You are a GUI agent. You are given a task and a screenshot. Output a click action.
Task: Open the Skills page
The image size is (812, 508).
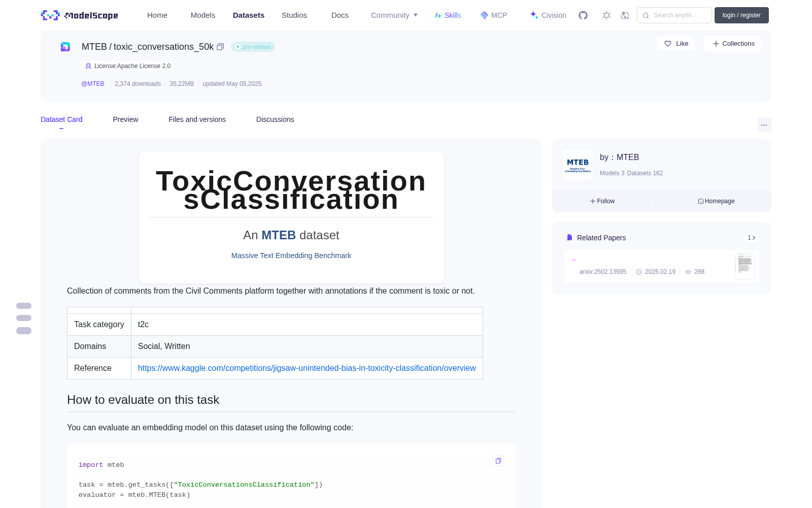tap(448, 15)
